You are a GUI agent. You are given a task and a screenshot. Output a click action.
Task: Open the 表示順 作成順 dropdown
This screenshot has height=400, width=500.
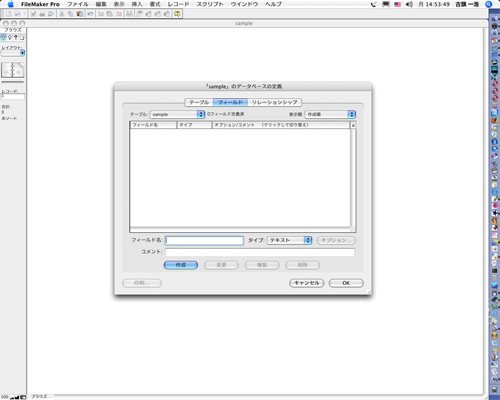point(330,114)
